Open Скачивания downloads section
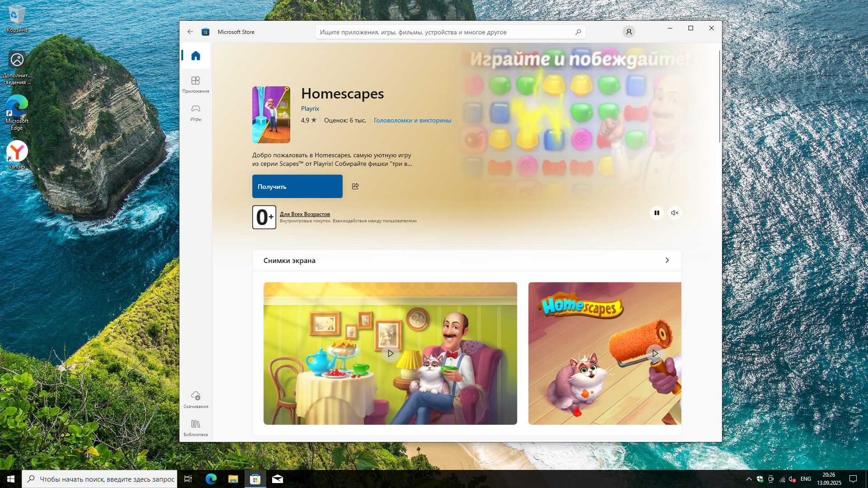 [x=195, y=399]
